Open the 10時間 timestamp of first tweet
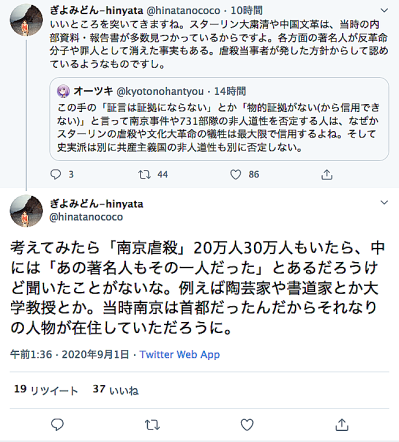This screenshot has width=399, height=442. tap(246, 11)
